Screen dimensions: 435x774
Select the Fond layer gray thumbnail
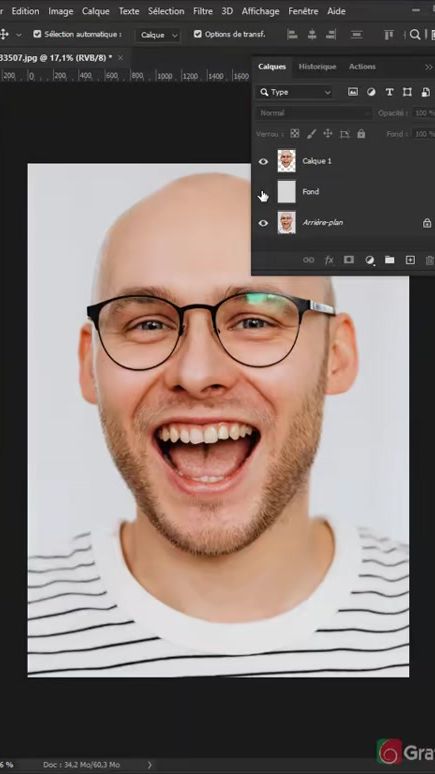pos(286,192)
